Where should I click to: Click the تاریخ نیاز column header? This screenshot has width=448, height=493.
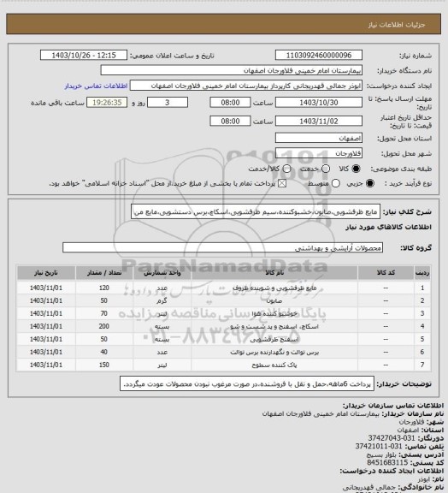click(46, 273)
